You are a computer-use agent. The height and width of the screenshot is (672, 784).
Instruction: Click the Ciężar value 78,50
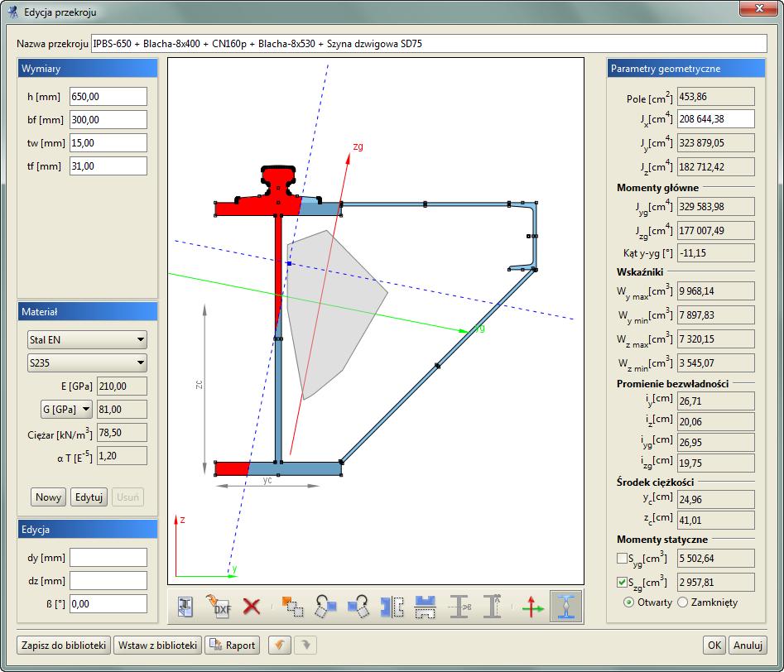[x=122, y=433]
